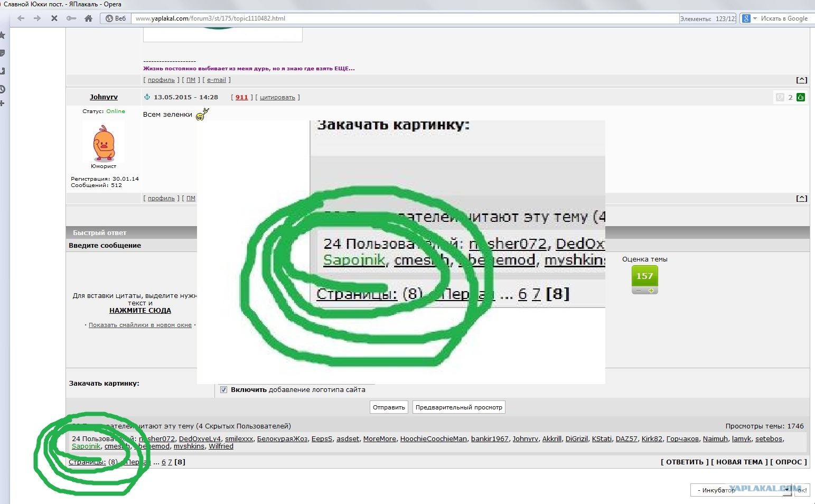Go back with the browser back arrow
This screenshot has width=815, height=504.
pyautogui.click(x=21, y=18)
